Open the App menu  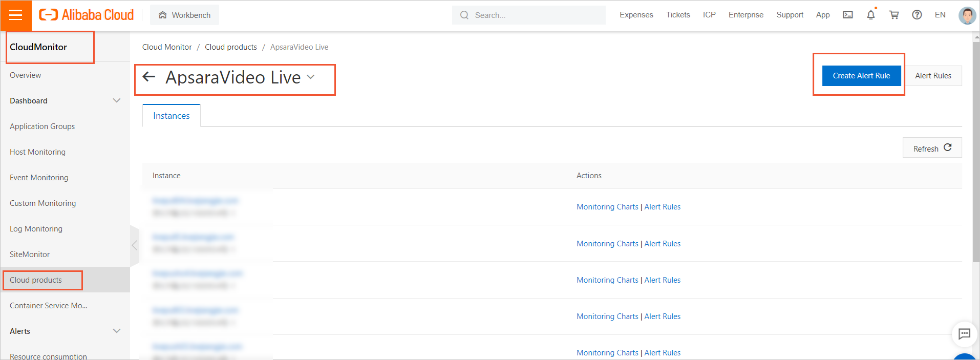[x=823, y=15]
